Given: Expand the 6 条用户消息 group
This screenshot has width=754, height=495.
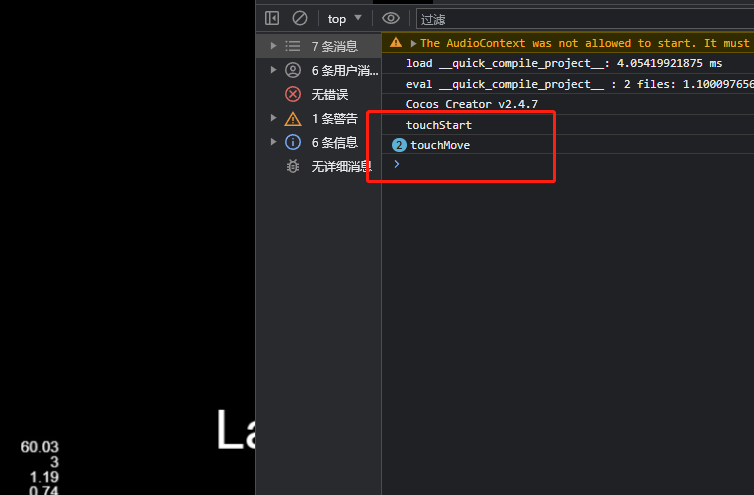Looking at the screenshot, I should pos(273,70).
